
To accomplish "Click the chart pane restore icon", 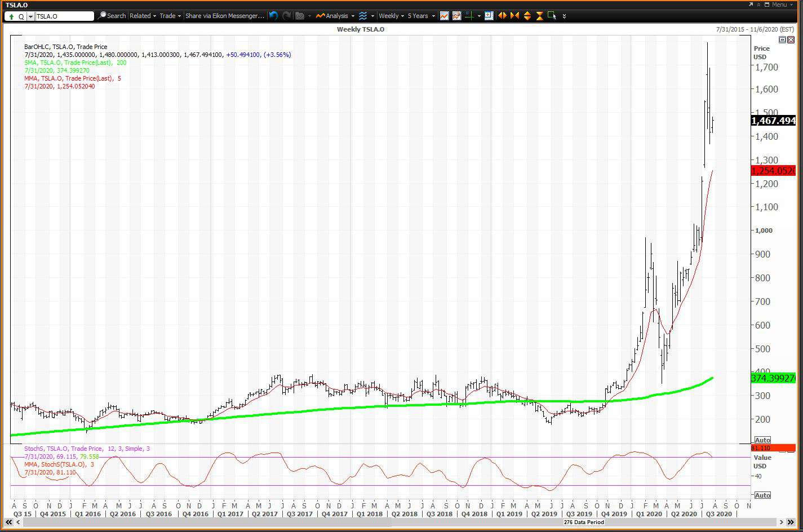I will pos(782,39).
